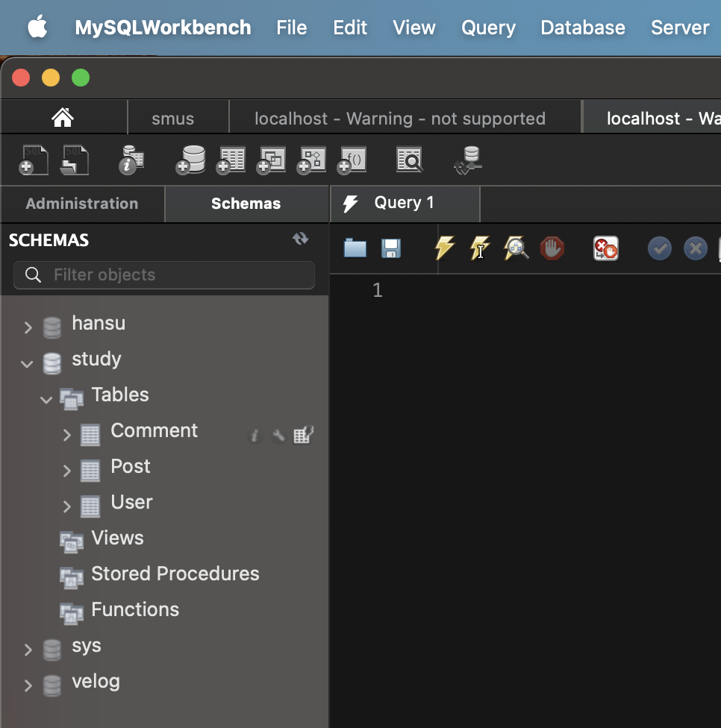Open the Database menu
721x728 pixels.
pyautogui.click(x=583, y=28)
